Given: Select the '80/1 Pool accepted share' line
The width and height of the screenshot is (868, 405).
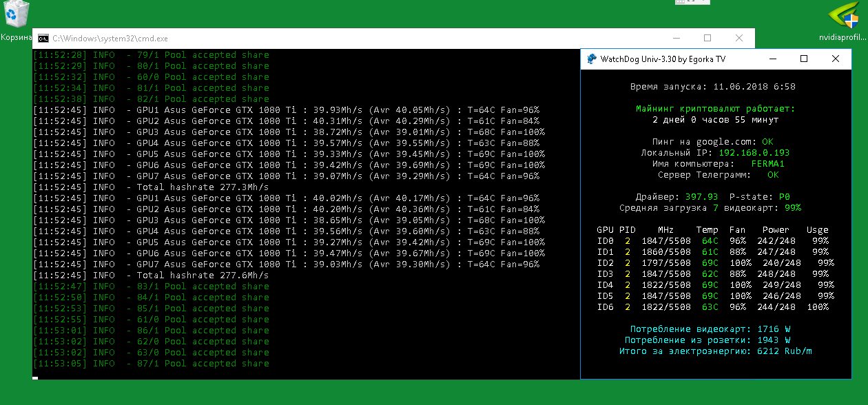Looking at the screenshot, I should [x=151, y=66].
